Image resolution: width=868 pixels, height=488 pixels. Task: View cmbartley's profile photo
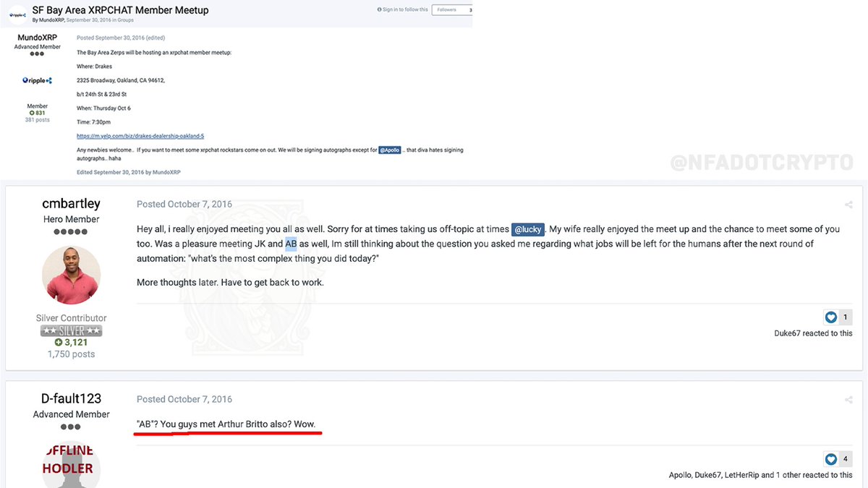(x=72, y=275)
